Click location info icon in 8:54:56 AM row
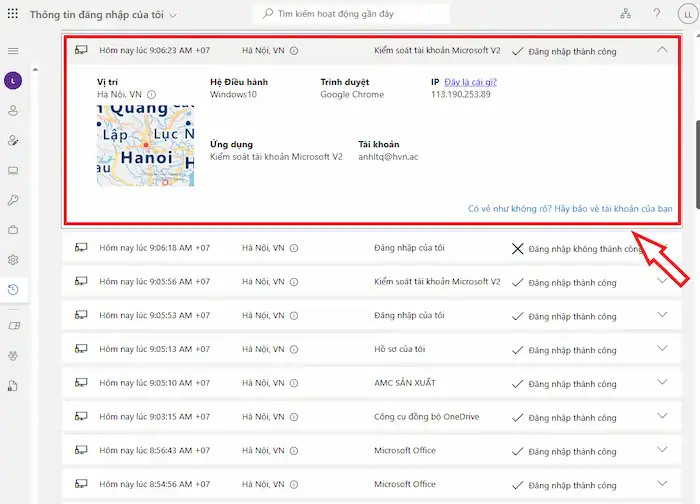The width and height of the screenshot is (700, 504). pyautogui.click(x=294, y=484)
